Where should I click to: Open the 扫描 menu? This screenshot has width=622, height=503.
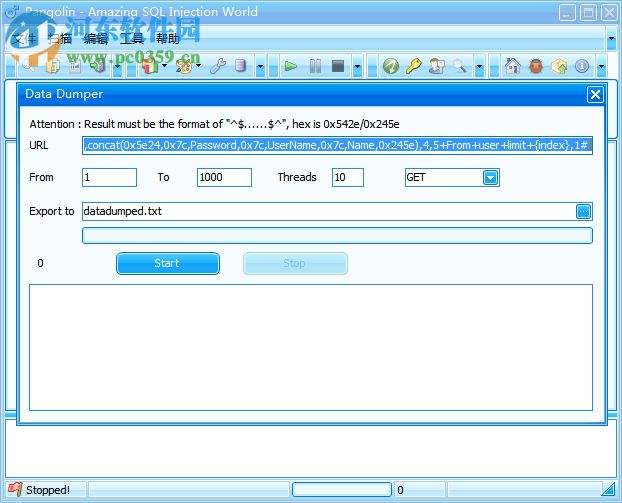click(x=60, y=38)
